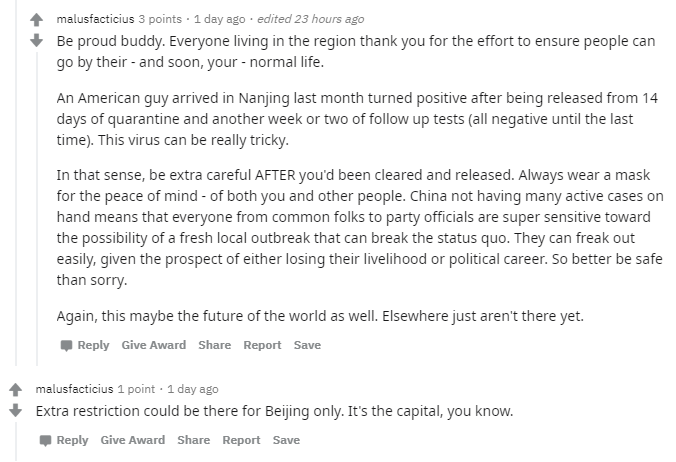Downvote the Beijing restriction comment
The height and width of the screenshot is (462, 676).
click(x=17, y=410)
